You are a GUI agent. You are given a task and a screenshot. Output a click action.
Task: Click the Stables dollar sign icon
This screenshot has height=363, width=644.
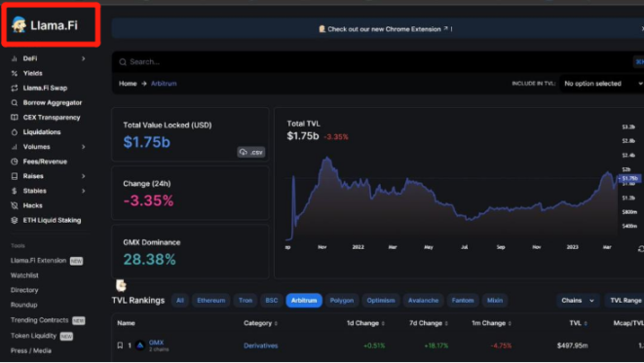point(15,191)
